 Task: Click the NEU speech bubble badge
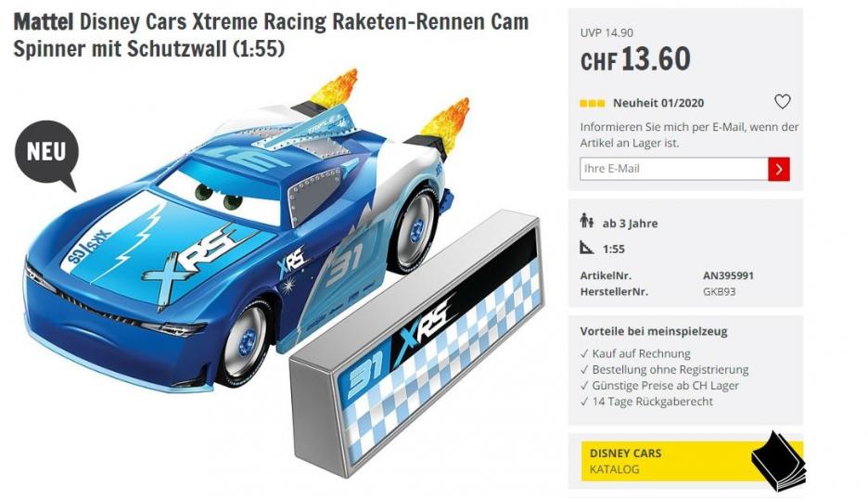click(47, 155)
